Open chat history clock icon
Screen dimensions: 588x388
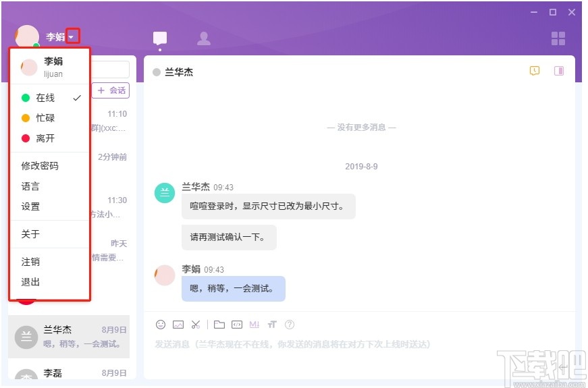click(535, 70)
